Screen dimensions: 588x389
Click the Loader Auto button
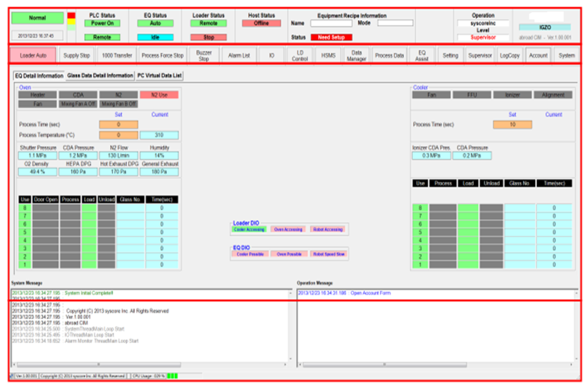tap(32, 56)
